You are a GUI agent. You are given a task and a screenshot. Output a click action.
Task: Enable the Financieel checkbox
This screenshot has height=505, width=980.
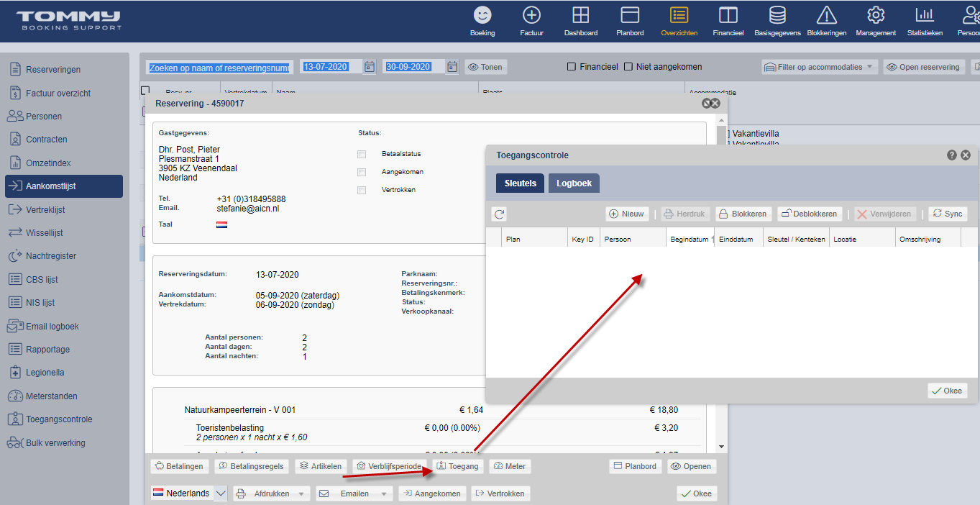click(x=572, y=67)
